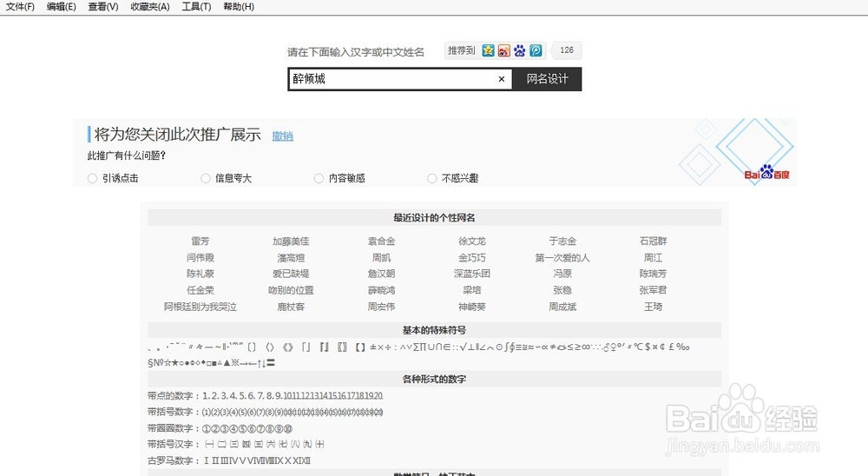Open the 编辑(E) menu

[x=62, y=7]
